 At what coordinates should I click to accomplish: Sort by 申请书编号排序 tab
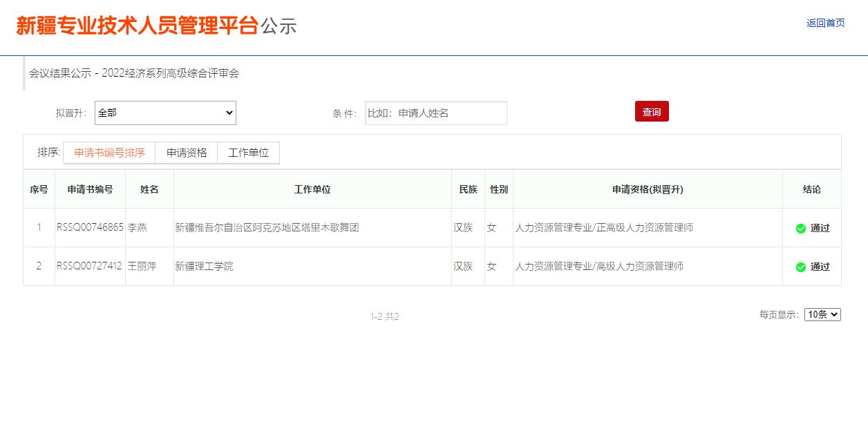pos(109,153)
